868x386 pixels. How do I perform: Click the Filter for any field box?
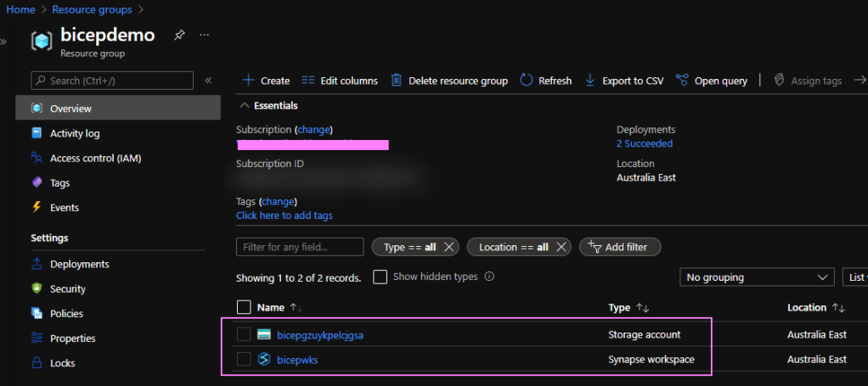[300, 247]
